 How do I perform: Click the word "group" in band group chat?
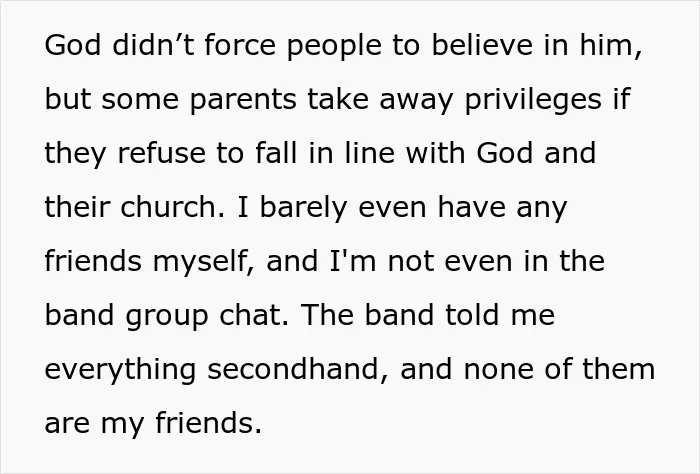(167, 316)
